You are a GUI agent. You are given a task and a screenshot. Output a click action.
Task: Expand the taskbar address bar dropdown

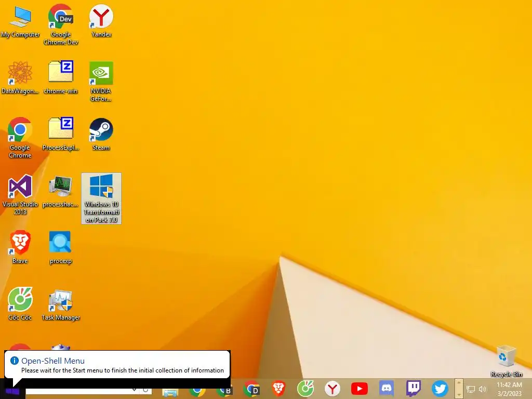pos(135,391)
